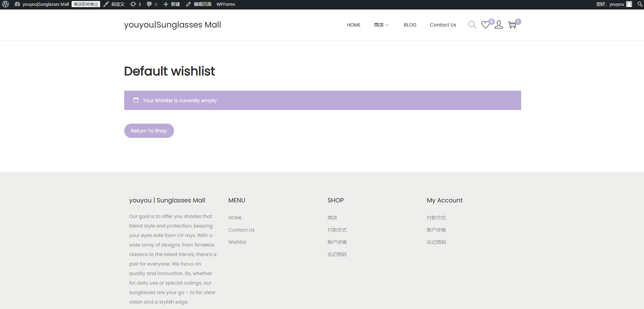Click 编辑页面 in the admin bar
Screen dimensions: 644x309
click(199, 4)
